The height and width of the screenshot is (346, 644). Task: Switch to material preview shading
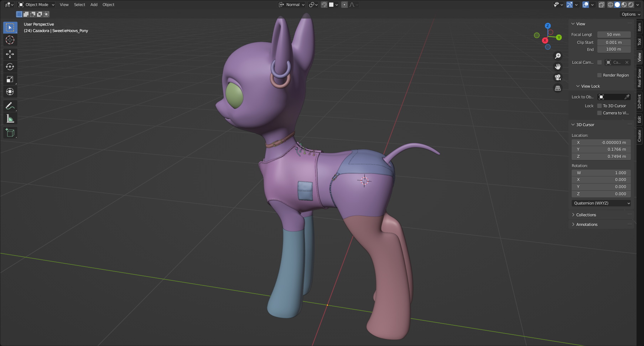pos(624,5)
